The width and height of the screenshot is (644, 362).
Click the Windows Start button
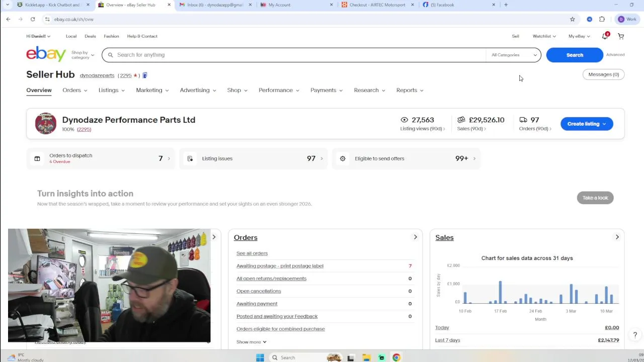260,357
